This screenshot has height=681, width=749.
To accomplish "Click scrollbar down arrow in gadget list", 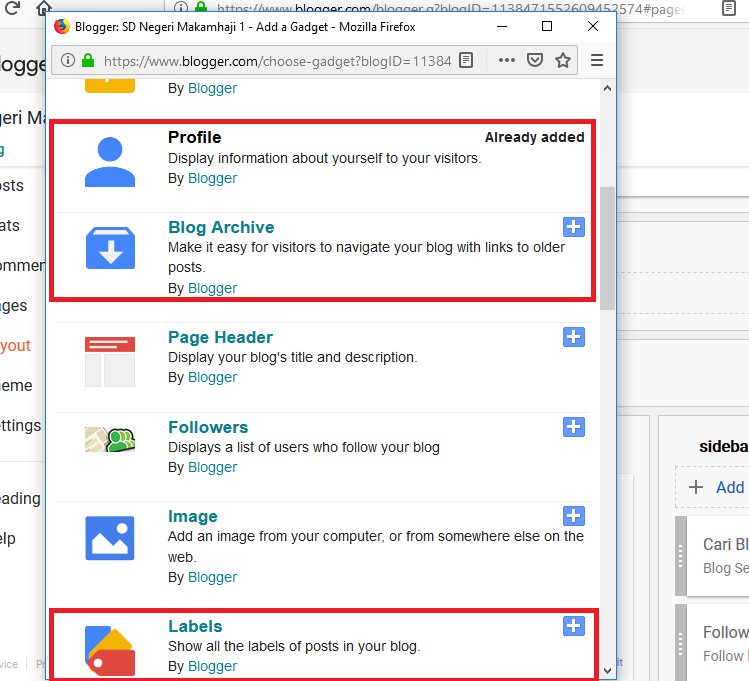I will (608, 670).
